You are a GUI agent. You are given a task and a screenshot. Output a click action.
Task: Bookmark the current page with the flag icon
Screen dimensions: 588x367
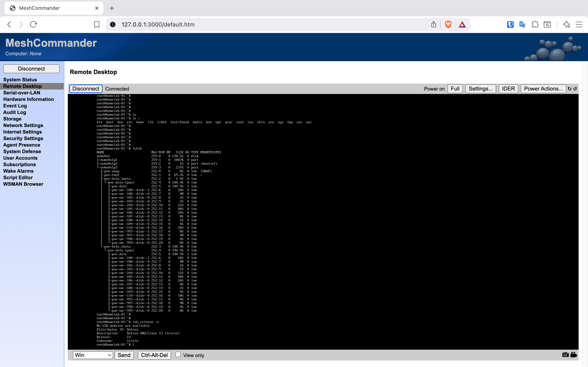point(97,24)
